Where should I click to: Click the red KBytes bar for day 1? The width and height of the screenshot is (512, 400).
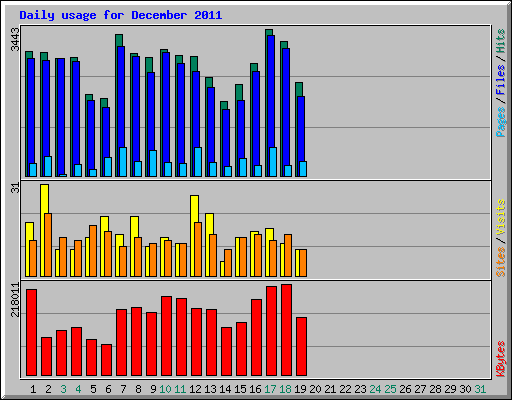pos(32,332)
